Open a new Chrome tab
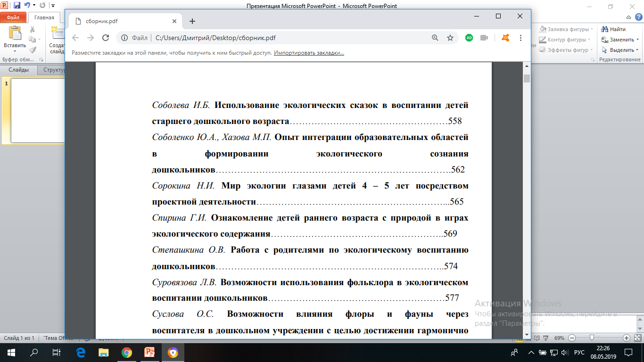 (x=192, y=21)
